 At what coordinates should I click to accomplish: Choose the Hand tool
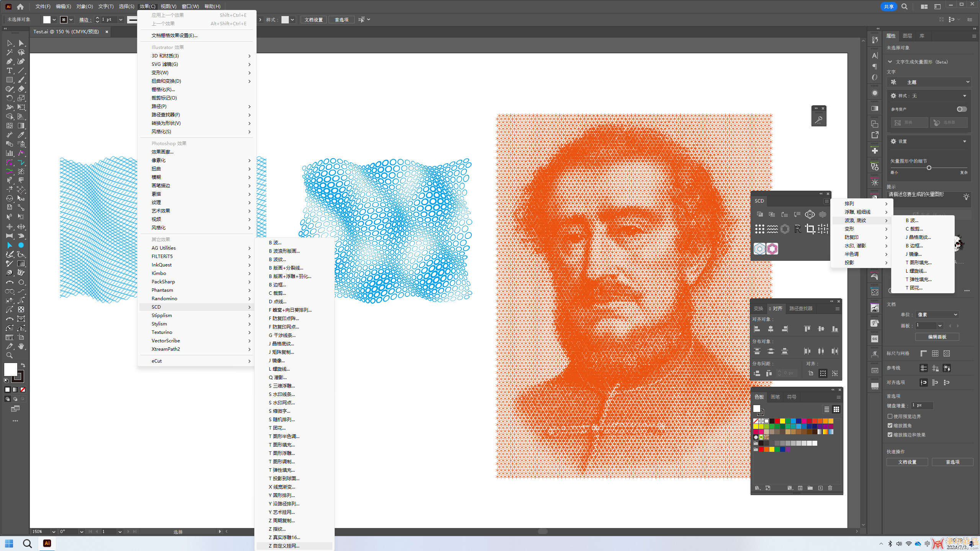[x=21, y=346]
